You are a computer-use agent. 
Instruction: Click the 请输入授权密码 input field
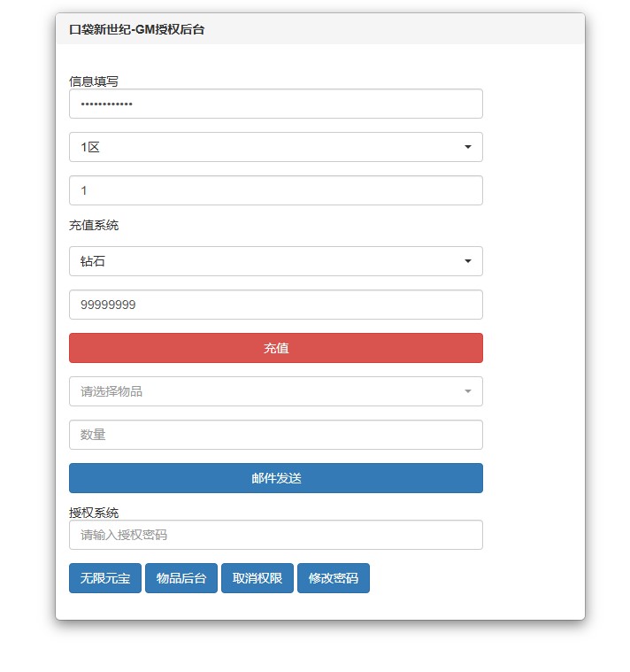point(276,535)
